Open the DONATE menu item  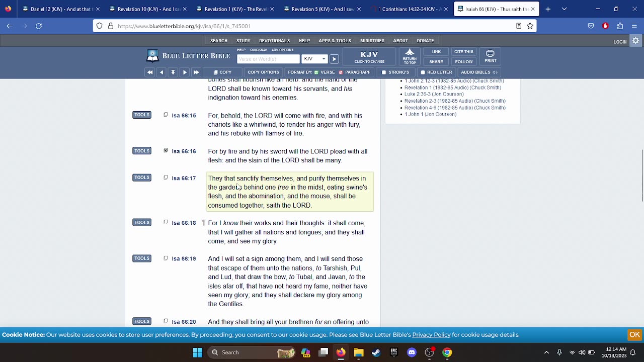(425, 41)
